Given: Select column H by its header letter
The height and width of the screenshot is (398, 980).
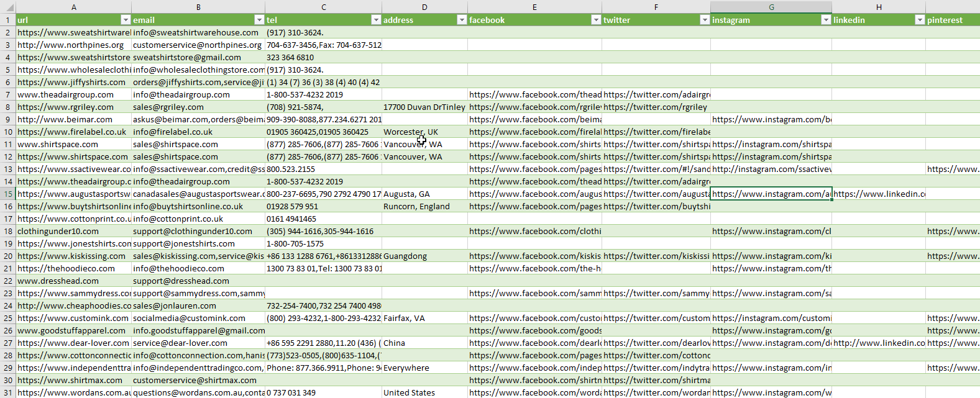Looking at the screenshot, I should tap(879, 7).
